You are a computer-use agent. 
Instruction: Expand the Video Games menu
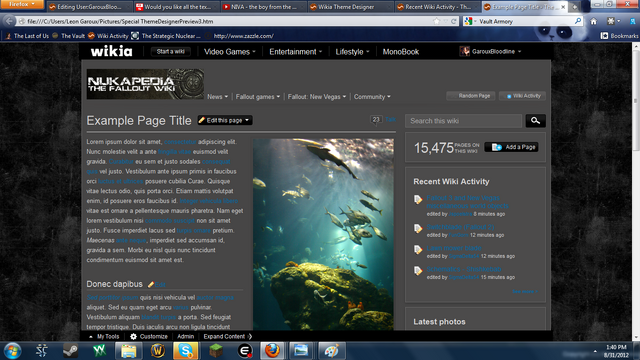point(229,52)
